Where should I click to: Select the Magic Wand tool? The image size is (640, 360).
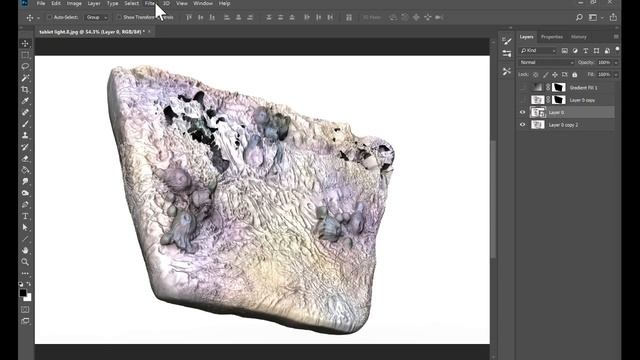click(x=25, y=78)
